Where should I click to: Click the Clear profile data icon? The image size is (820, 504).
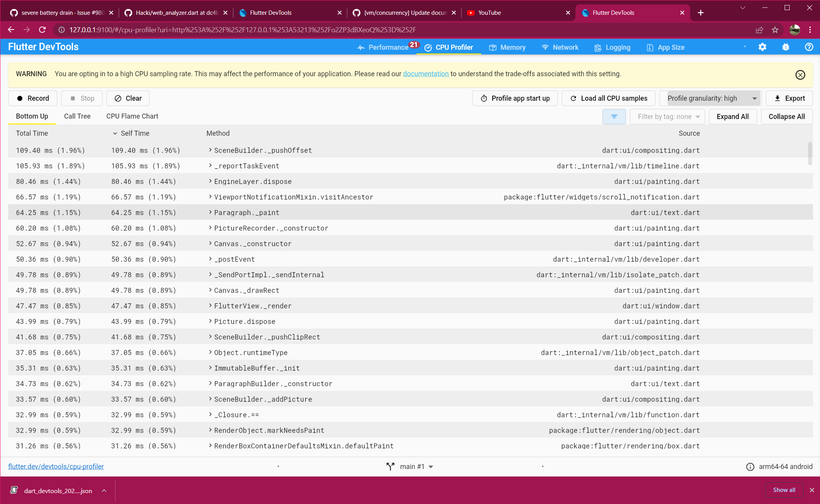point(118,98)
